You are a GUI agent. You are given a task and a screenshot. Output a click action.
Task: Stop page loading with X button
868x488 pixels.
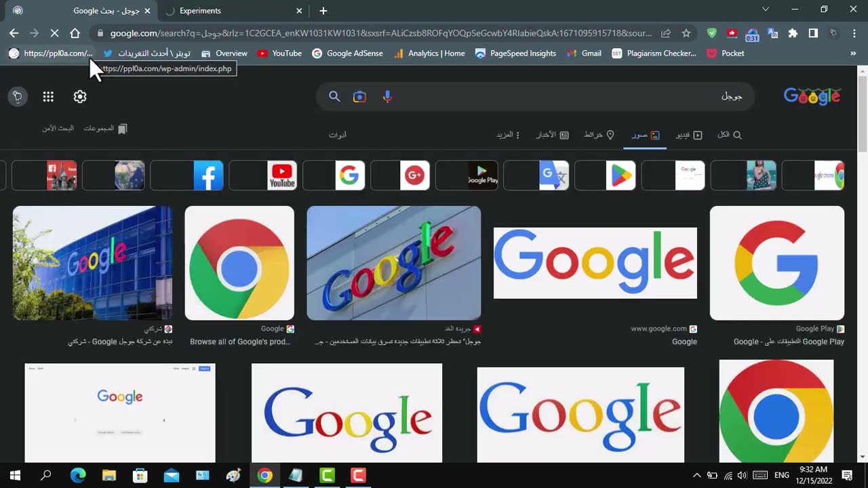pos(55,33)
